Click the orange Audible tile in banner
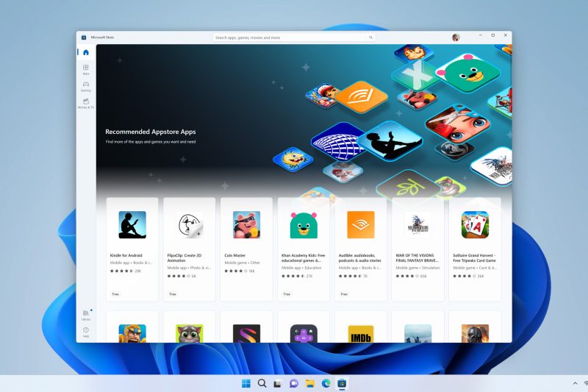Screen dimensions: 588x392 361,96
